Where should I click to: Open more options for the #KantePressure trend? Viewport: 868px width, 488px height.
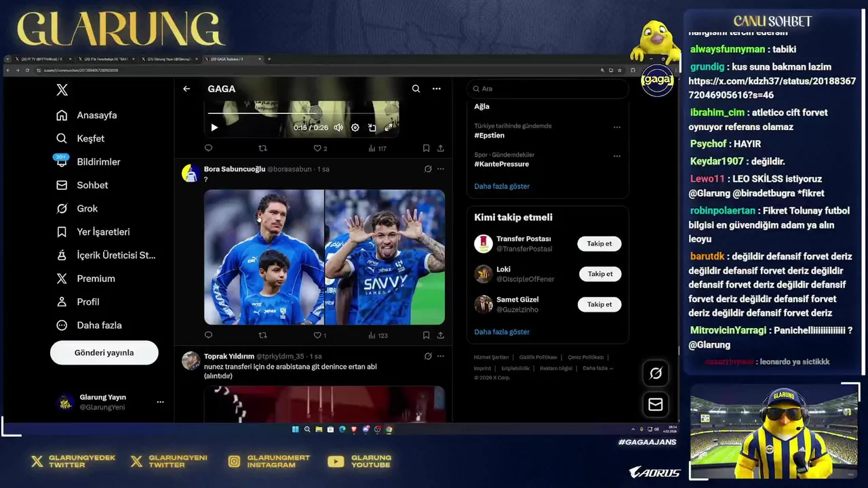(x=617, y=156)
